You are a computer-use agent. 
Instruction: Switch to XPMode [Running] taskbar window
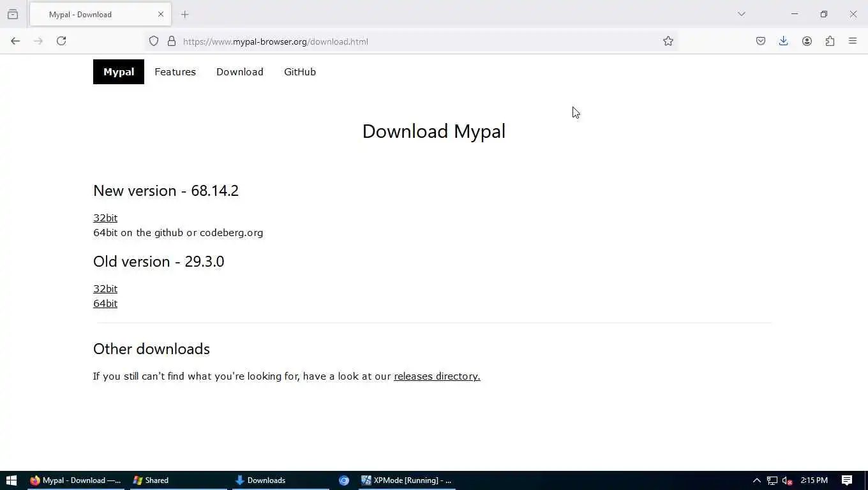click(x=407, y=480)
